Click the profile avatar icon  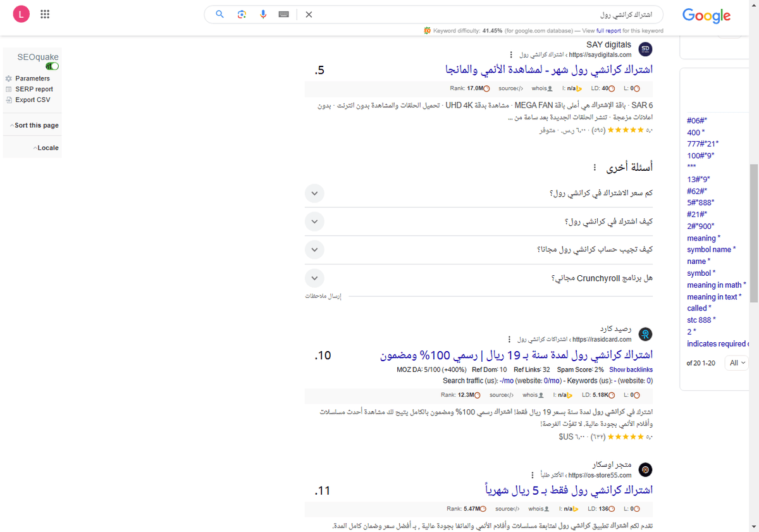click(21, 14)
